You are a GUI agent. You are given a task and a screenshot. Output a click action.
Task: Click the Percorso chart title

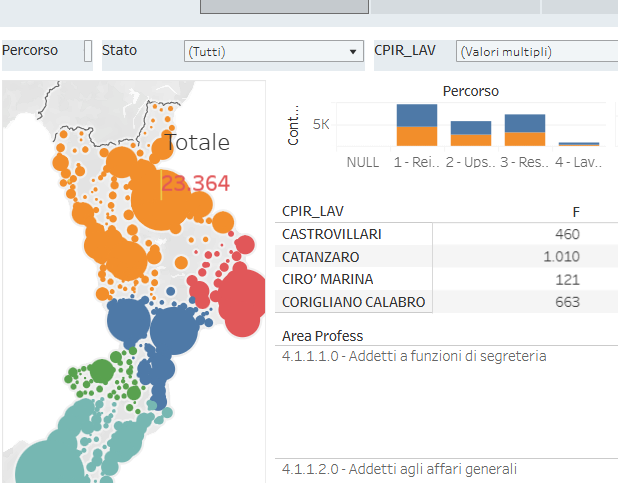click(471, 91)
